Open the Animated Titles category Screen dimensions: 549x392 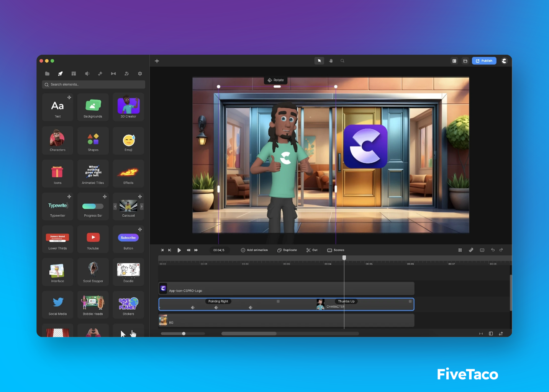(93, 173)
